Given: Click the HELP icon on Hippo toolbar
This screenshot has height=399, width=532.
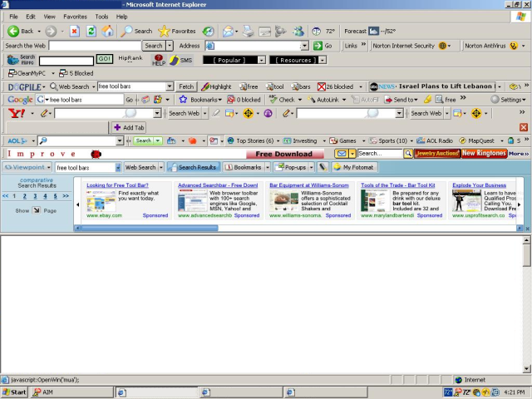Looking at the screenshot, I should (159, 60).
